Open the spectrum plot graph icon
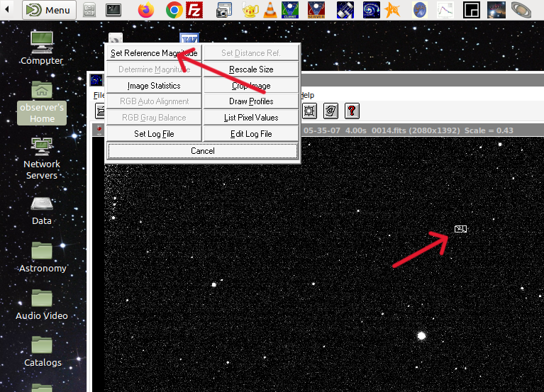Viewport: 544px width, 392px height. click(x=445, y=10)
